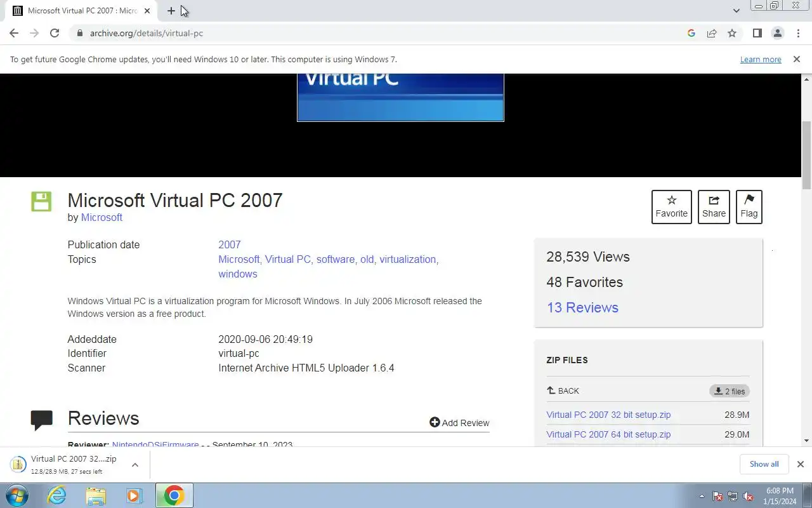Click the 48 Favorites text
Screen dimensions: 812x508
click(585, 282)
